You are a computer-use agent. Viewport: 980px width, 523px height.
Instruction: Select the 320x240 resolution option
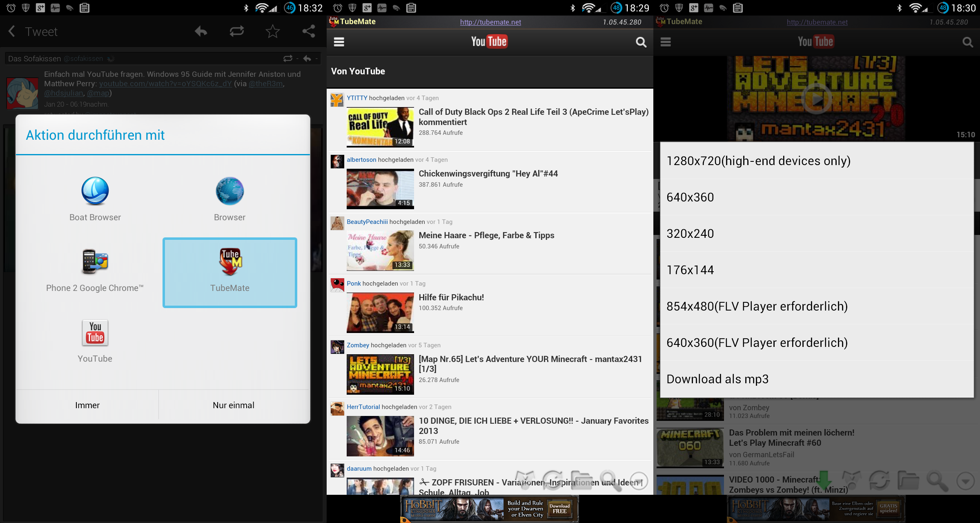click(x=817, y=234)
